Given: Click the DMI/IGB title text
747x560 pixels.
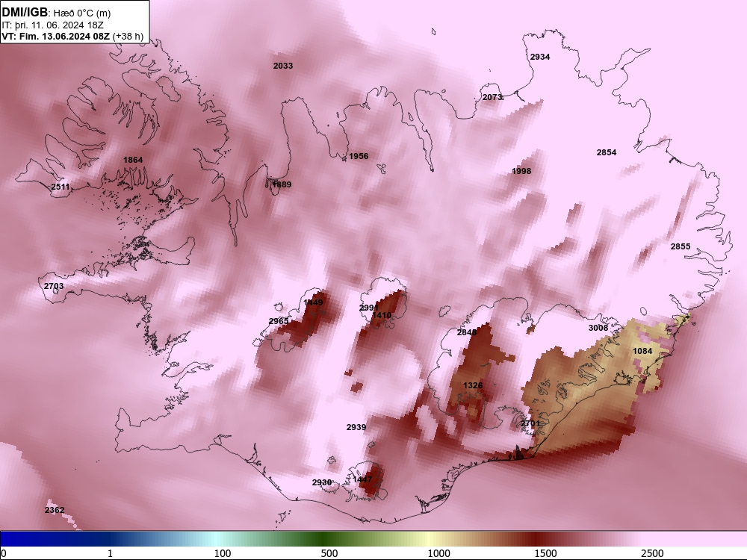Looking at the screenshot, I should 25,12.
